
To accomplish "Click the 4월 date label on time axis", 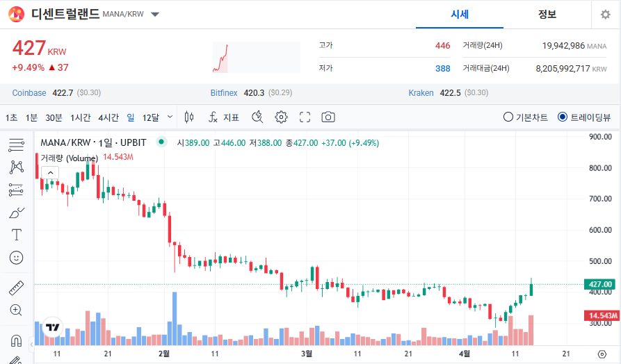I will [464, 354].
